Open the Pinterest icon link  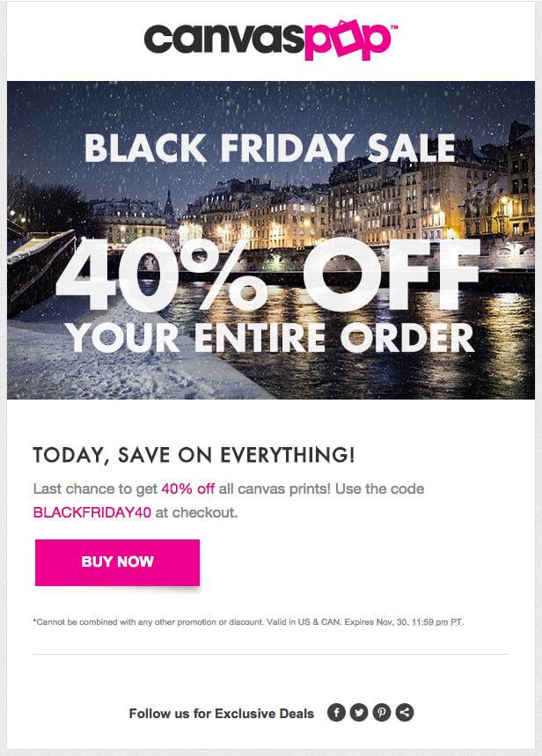coord(382,713)
